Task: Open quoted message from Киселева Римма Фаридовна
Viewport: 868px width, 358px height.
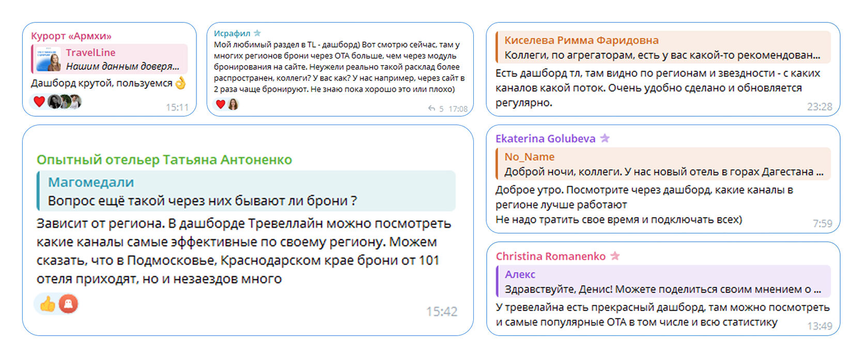Action: coord(663,47)
